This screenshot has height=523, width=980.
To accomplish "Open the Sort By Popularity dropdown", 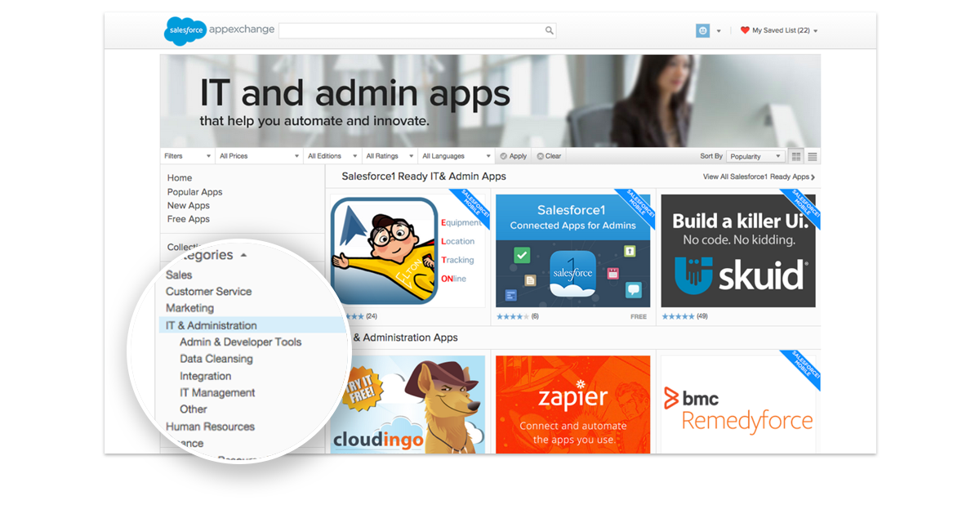I will [755, 156].
